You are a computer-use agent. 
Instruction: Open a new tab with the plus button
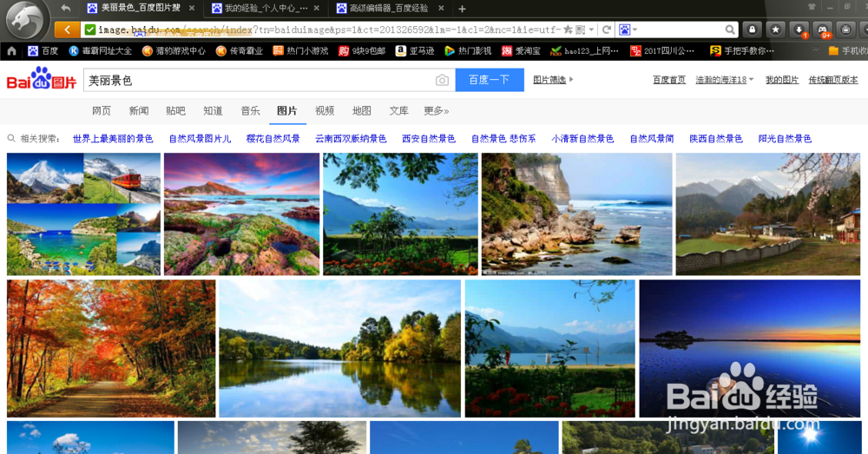coord(462,9)
